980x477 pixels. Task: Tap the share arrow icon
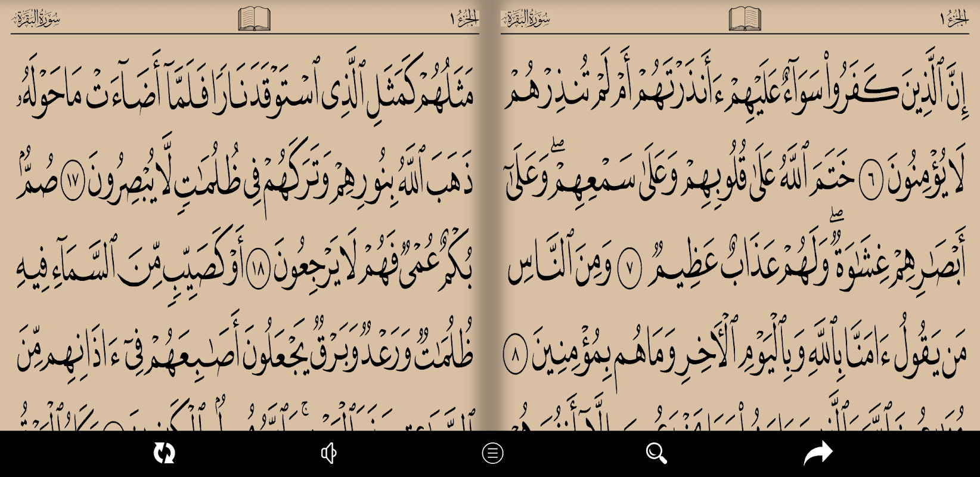pyautogui.click(x=818, y=453)
